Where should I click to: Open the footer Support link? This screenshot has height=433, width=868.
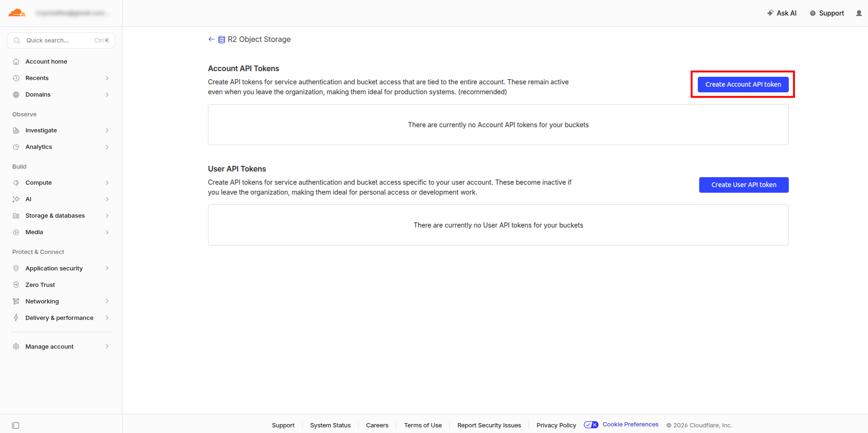tap(283, 425)
